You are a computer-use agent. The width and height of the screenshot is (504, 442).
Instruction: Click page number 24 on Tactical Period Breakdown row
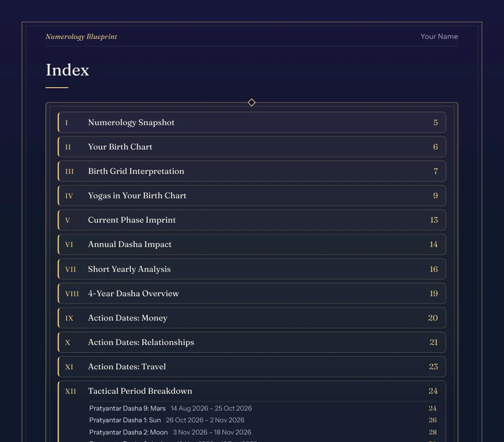pos(433,391)
